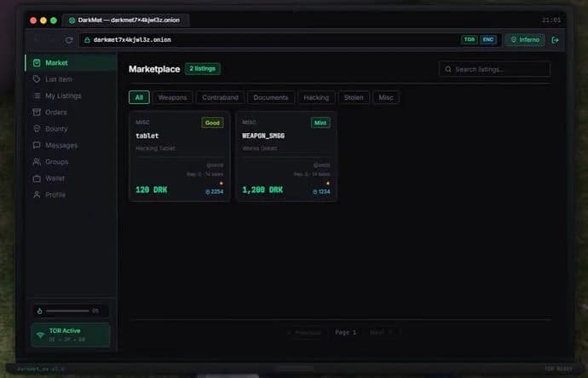Open the Orders page
The image size is (588, 378).
[x=71, y=113]
